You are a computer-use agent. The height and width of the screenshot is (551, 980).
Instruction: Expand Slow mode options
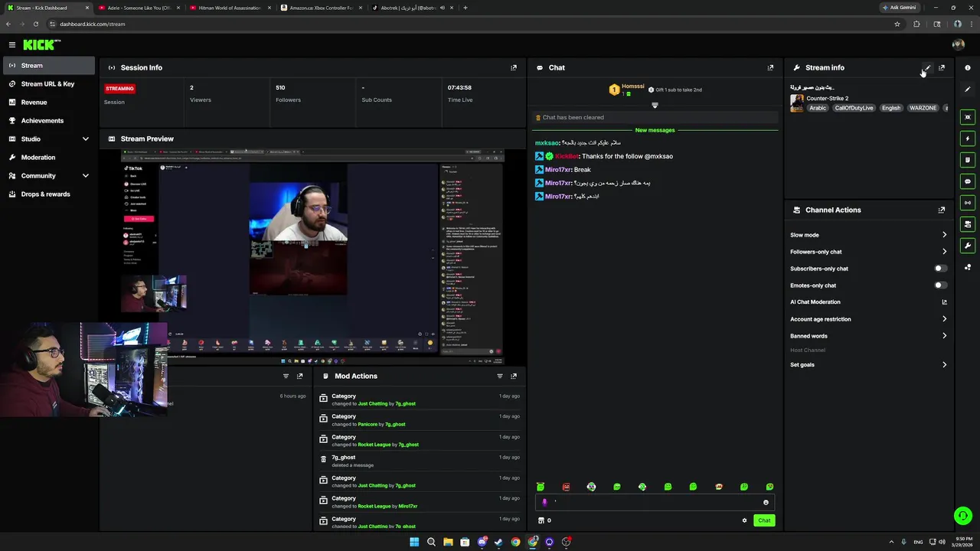(944, 235)
